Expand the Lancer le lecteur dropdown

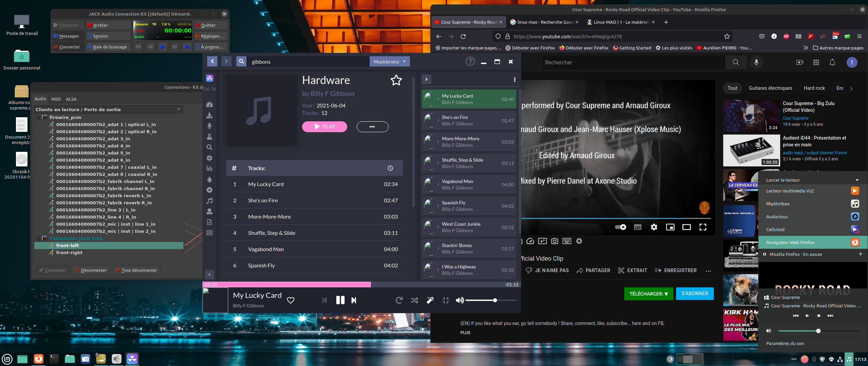[857, 180]
